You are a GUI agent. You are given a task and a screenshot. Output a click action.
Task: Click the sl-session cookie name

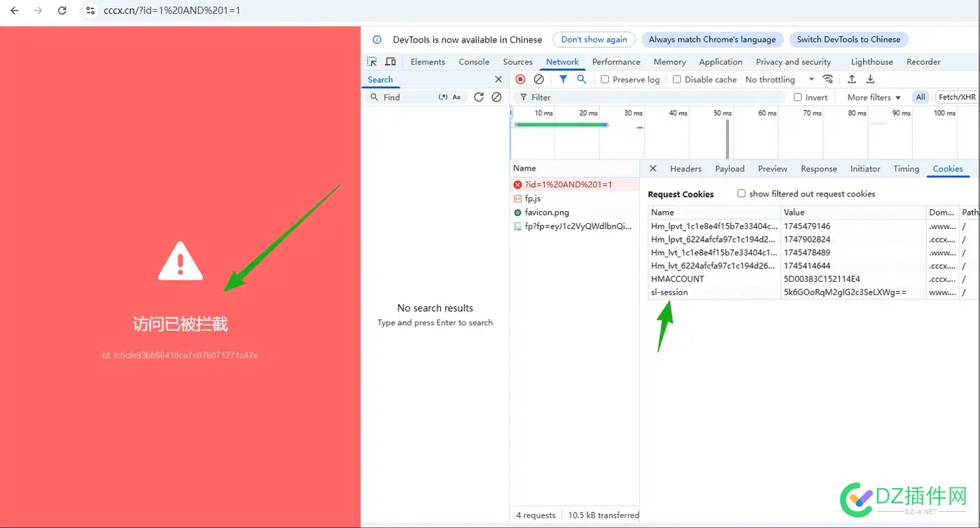coord(669,292)
